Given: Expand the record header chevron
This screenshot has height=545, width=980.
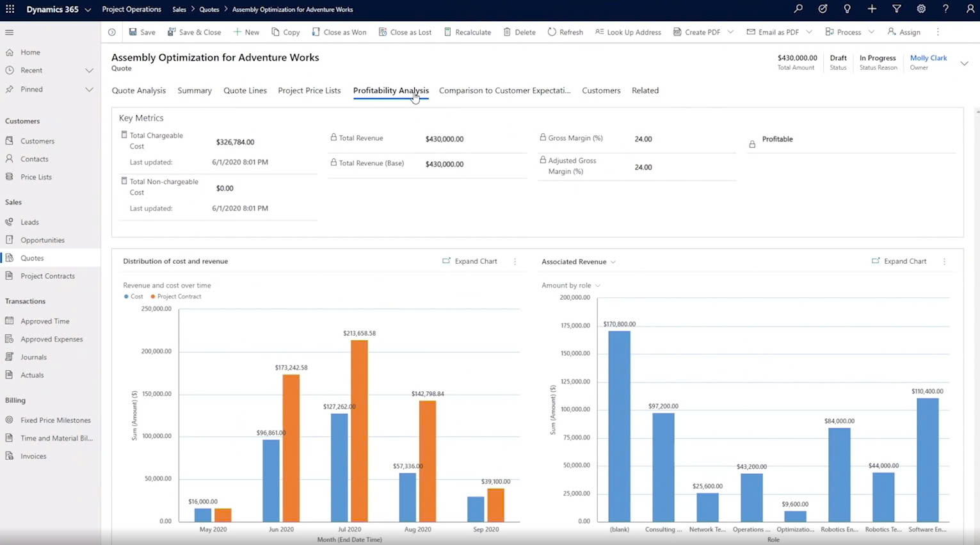Looking at the screenshot, I should [x=964, y=63].
